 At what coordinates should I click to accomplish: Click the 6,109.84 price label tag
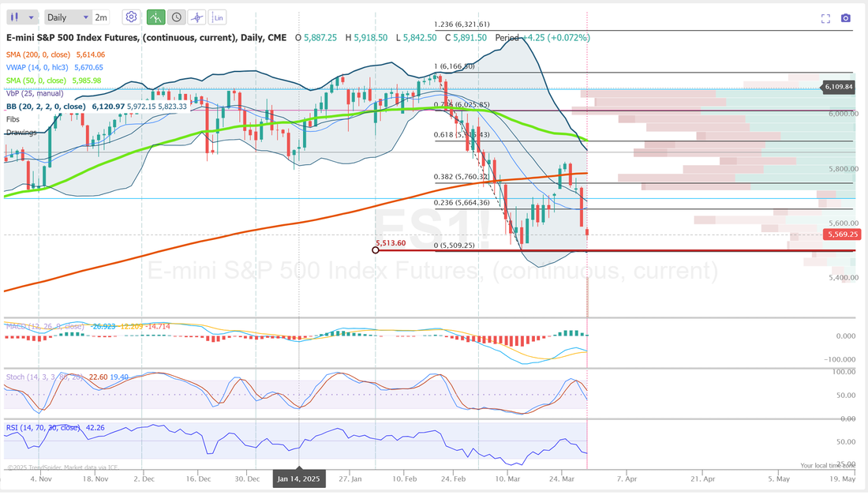[x=839, y=86]
